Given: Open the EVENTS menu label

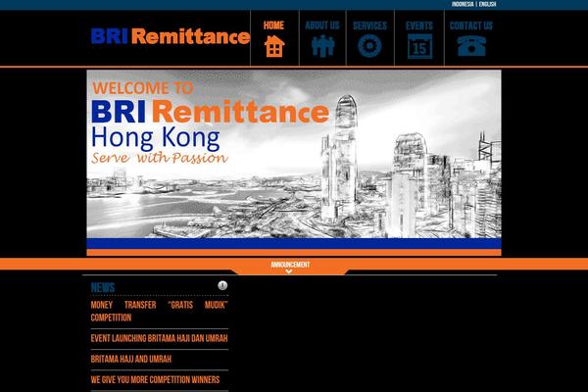Looking at the screenshot, I should pos(419,25).
